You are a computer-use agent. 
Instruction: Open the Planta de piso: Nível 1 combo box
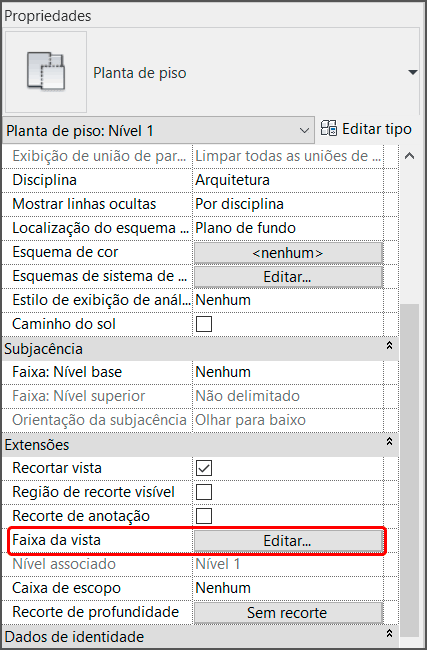[x=158, y=131]
